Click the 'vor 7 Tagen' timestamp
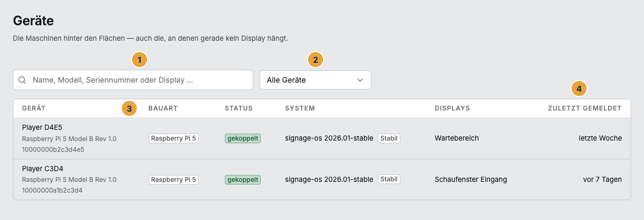644x220 pixels. (603, 179)
